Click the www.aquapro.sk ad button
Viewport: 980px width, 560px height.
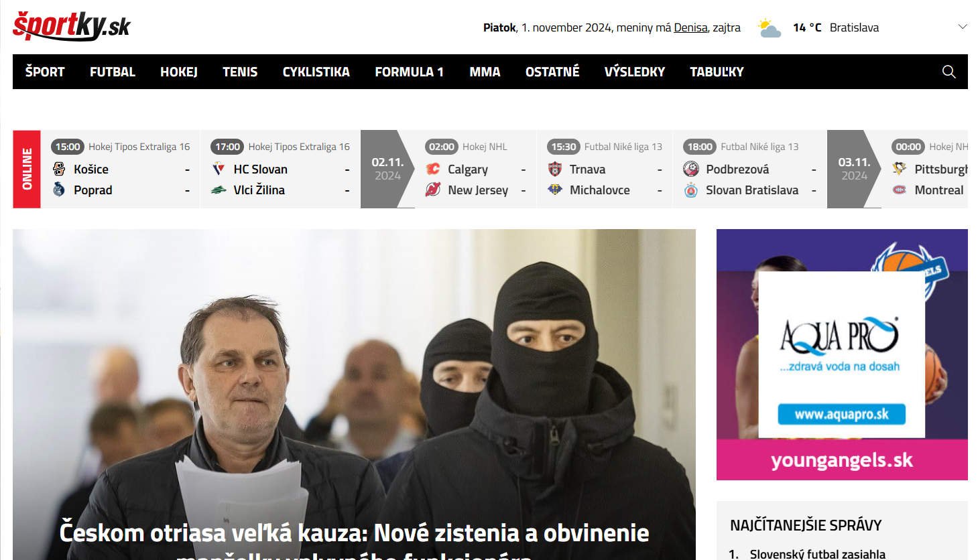pyautogui.click(x=841, y=415)
